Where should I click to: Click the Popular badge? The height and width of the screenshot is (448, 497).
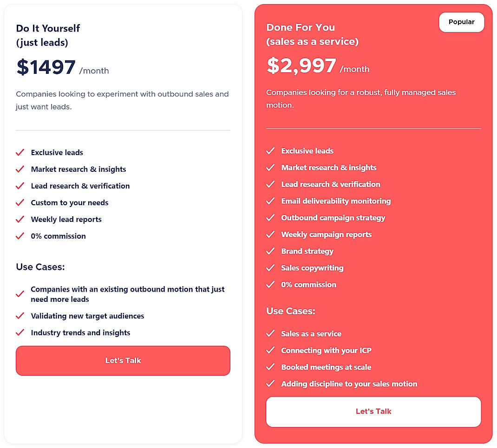click(x=461, y=22)
